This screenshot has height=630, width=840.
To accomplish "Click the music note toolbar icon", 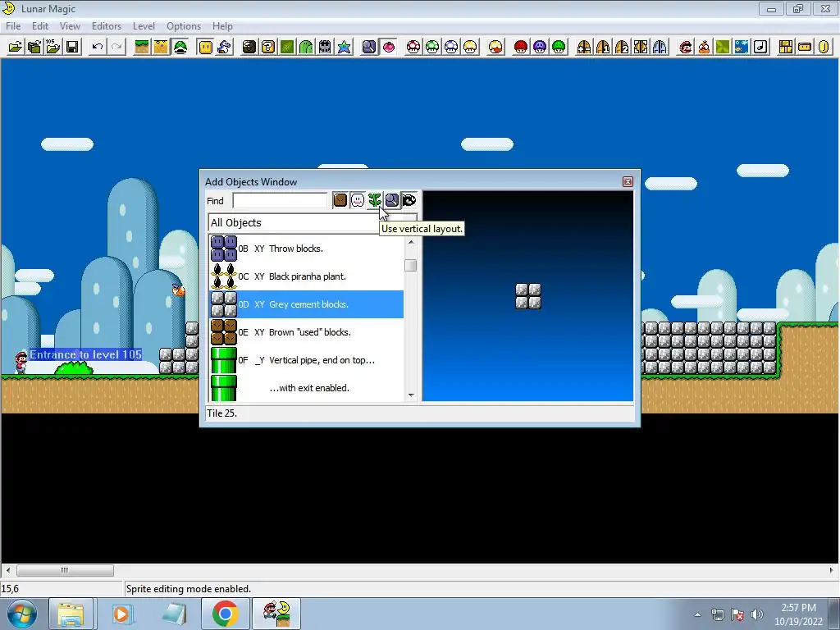I will 760,47.
